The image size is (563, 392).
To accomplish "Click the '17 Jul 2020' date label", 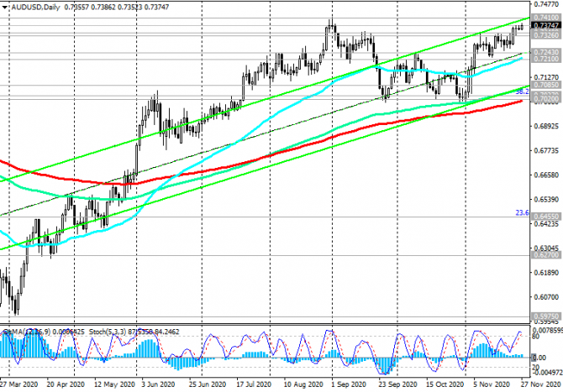I will [254, 384].
